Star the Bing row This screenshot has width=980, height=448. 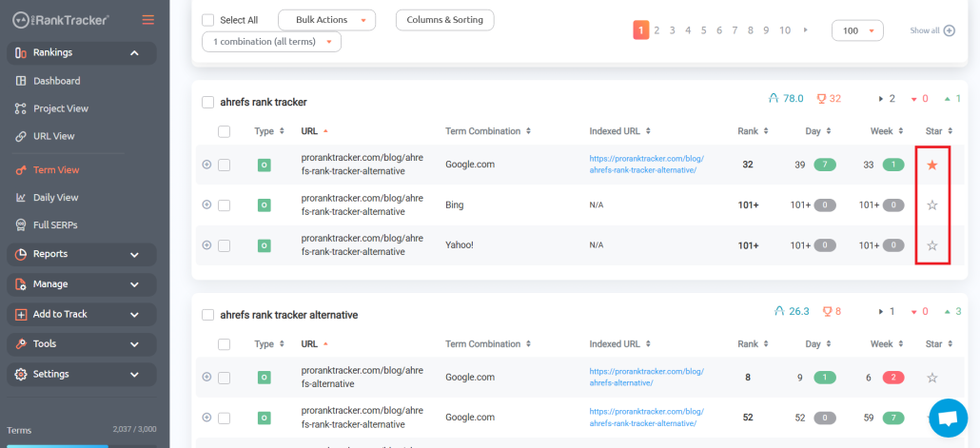point(931,205)
